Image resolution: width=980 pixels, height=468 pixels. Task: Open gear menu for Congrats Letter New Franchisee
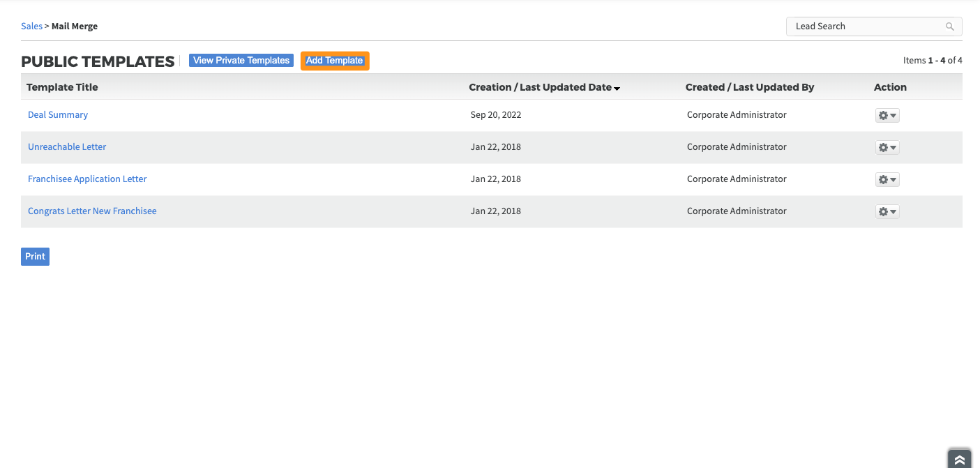tap(887, 212)
